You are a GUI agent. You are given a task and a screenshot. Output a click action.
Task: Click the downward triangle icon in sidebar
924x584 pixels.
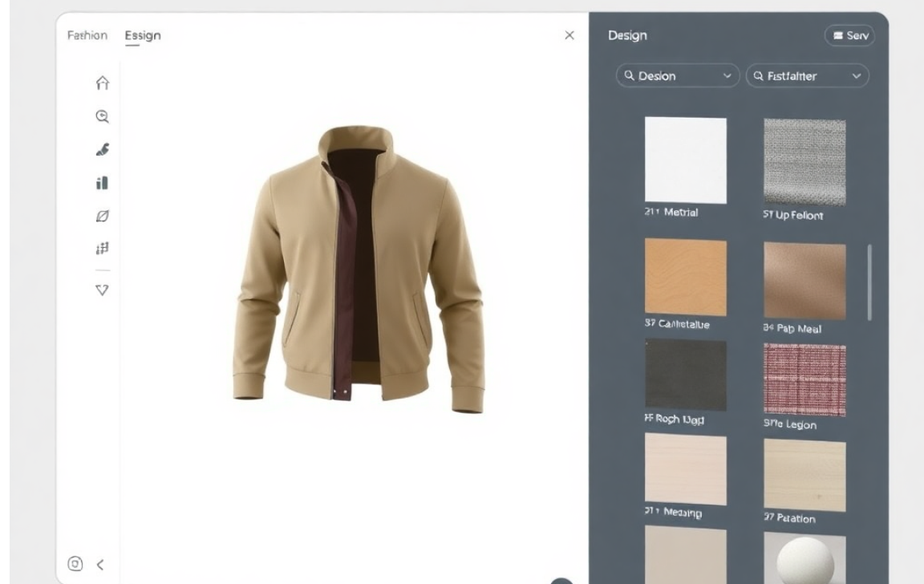tap(102, 290)
